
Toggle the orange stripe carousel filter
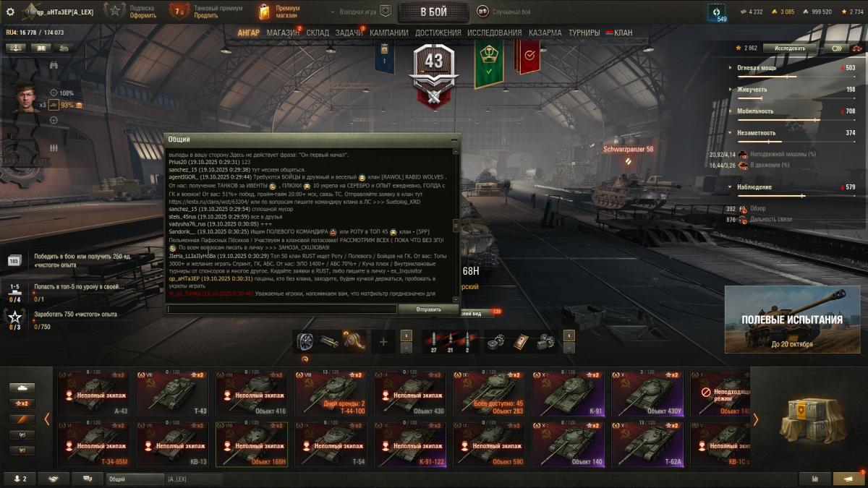[x=22, y=419]
